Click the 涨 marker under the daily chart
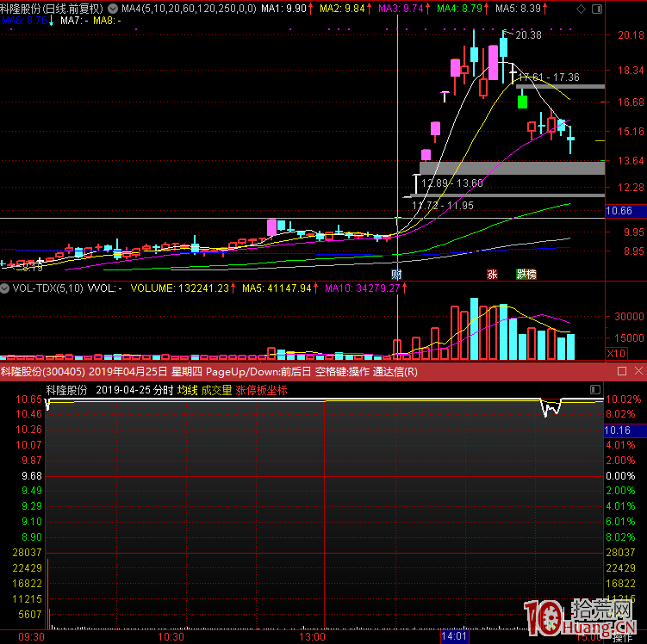Image resolution: width=647 pixels, height=644 pixels. tap(492, 274)
